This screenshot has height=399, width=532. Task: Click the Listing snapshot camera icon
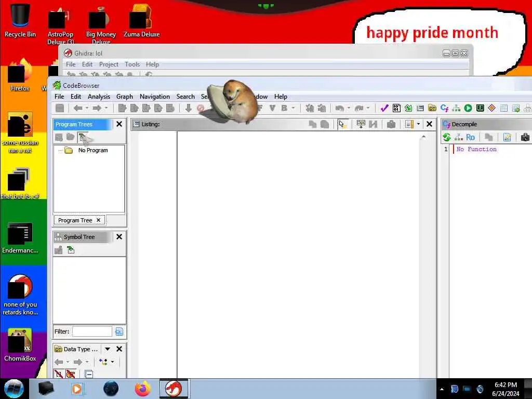[x=391, y=124]
